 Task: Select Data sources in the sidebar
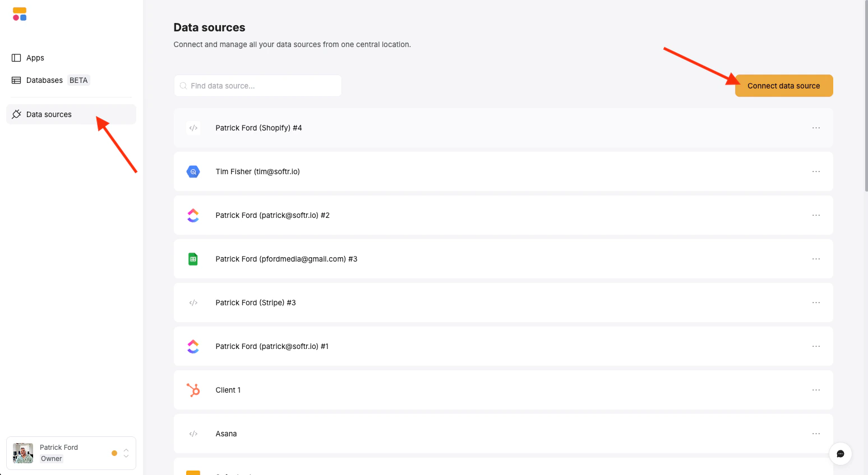pyautogui.click(x=71, y=114)
